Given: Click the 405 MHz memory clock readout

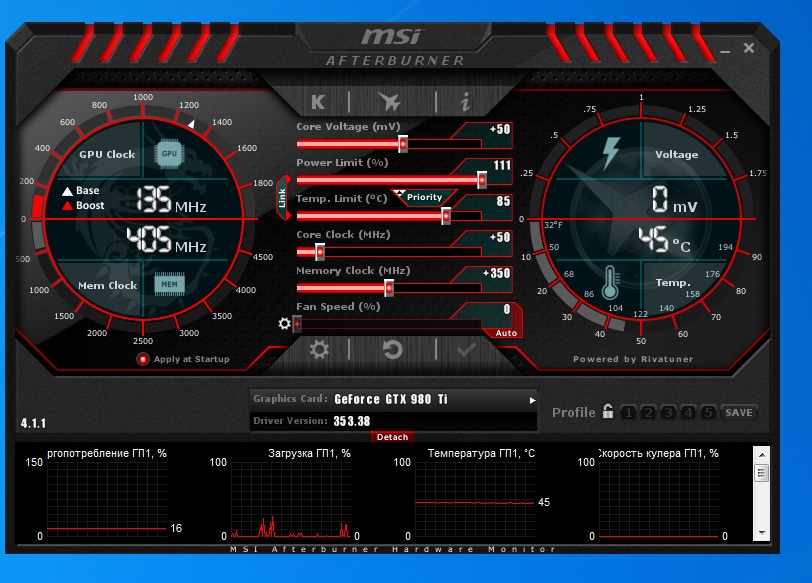Looking at the screenshot, I should (x=167, y=239).
